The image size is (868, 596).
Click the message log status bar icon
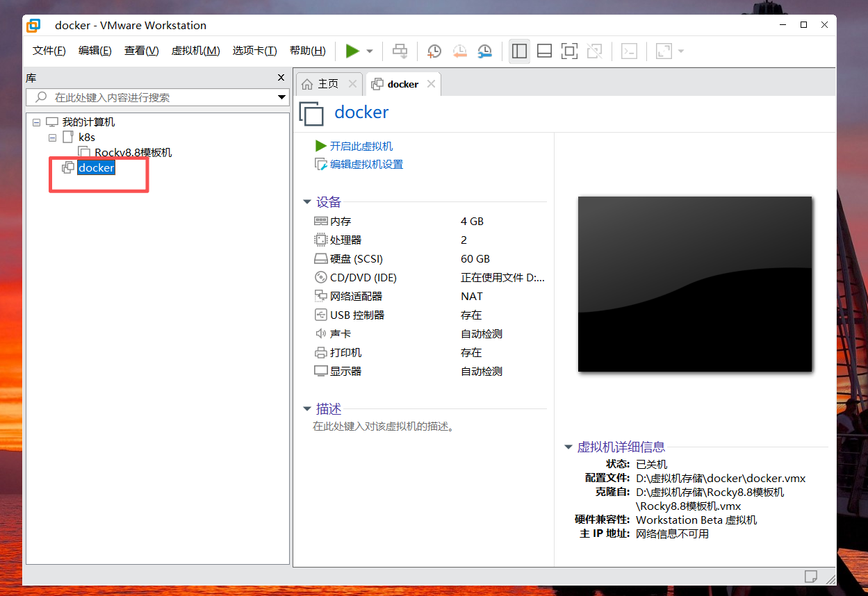[810, 576]
